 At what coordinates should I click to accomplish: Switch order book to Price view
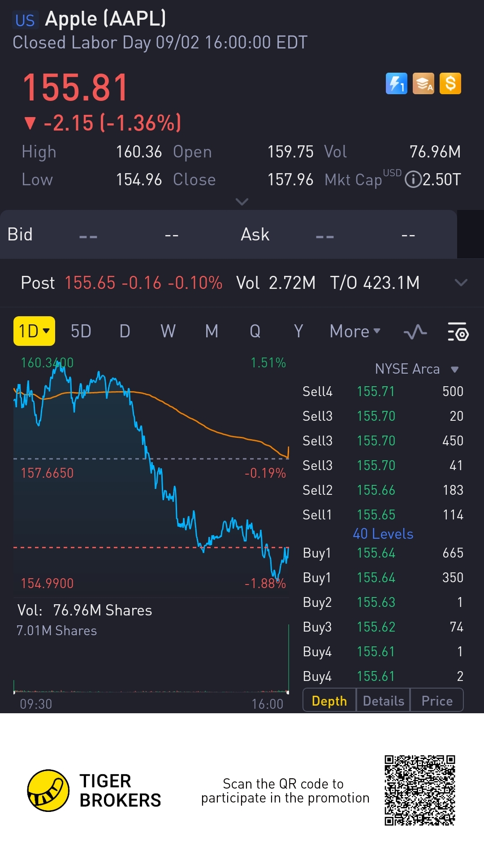[x=437, y=701]
